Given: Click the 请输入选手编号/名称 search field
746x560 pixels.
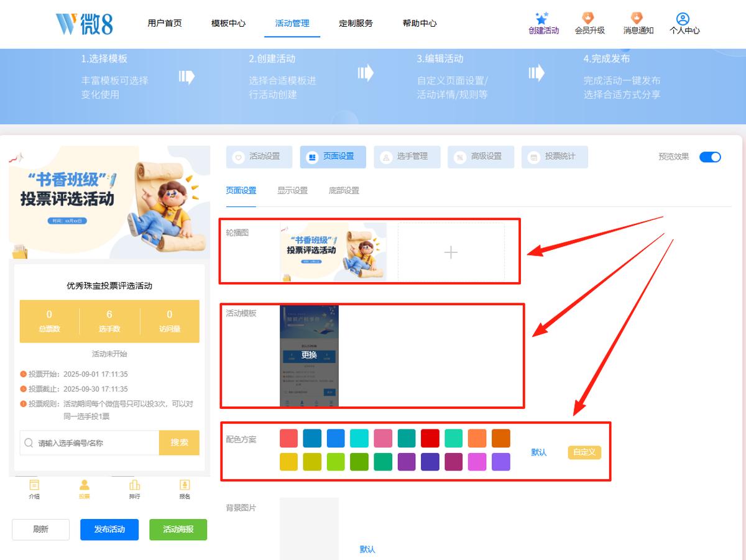Looking at the screenshot, I should (90, 443).
